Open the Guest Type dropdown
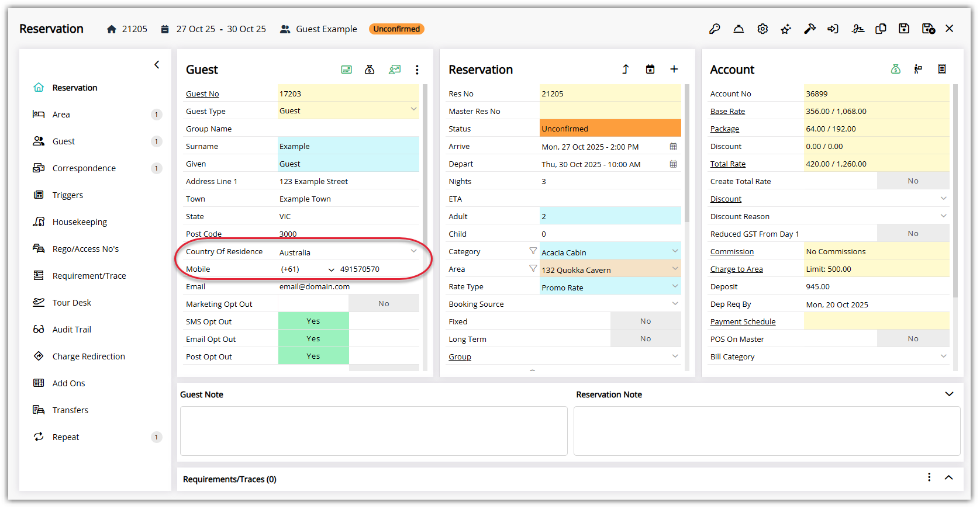980x509 pixels. pos(413,109)
